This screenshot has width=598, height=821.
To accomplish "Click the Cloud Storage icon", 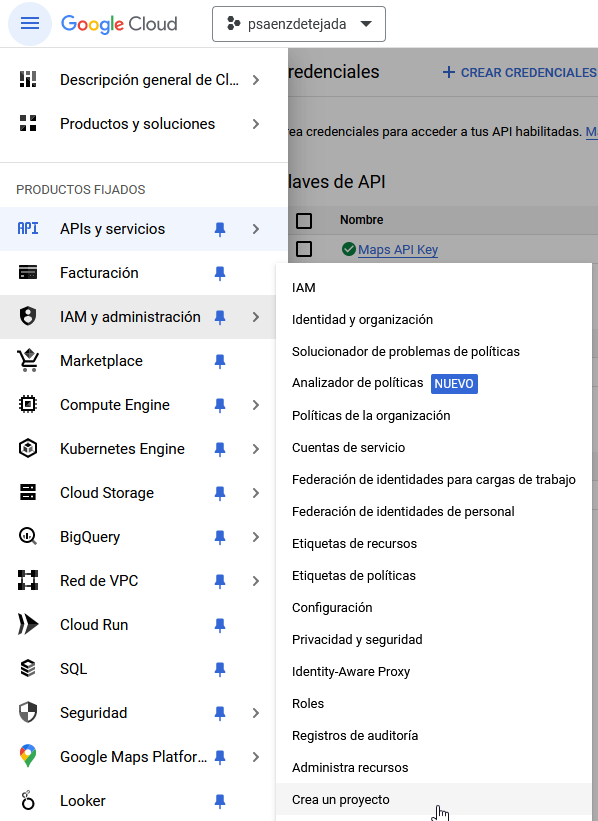I will (x=28, y=493).
